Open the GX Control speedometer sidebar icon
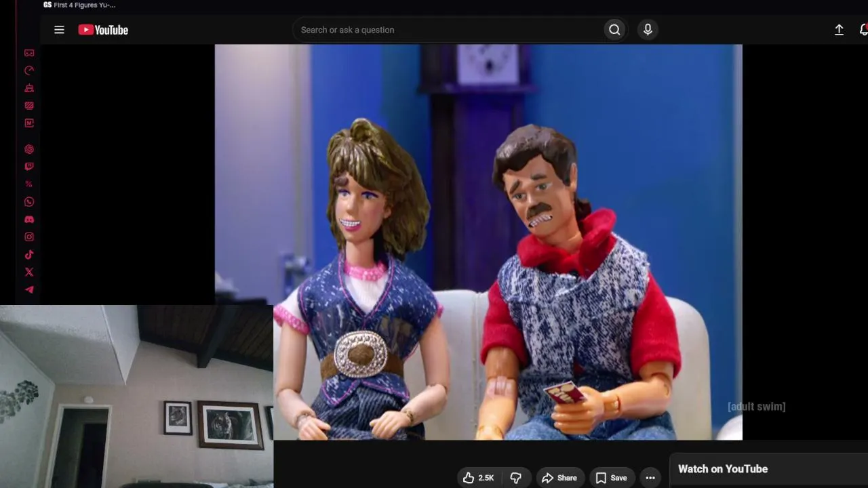868x488 pixels. tap(29, 70)
